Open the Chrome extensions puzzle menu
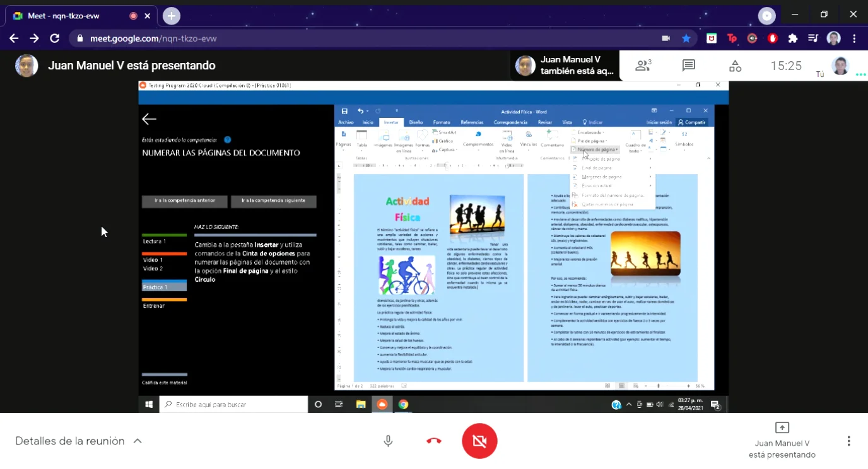868x469 pixels. click(793, 38)
